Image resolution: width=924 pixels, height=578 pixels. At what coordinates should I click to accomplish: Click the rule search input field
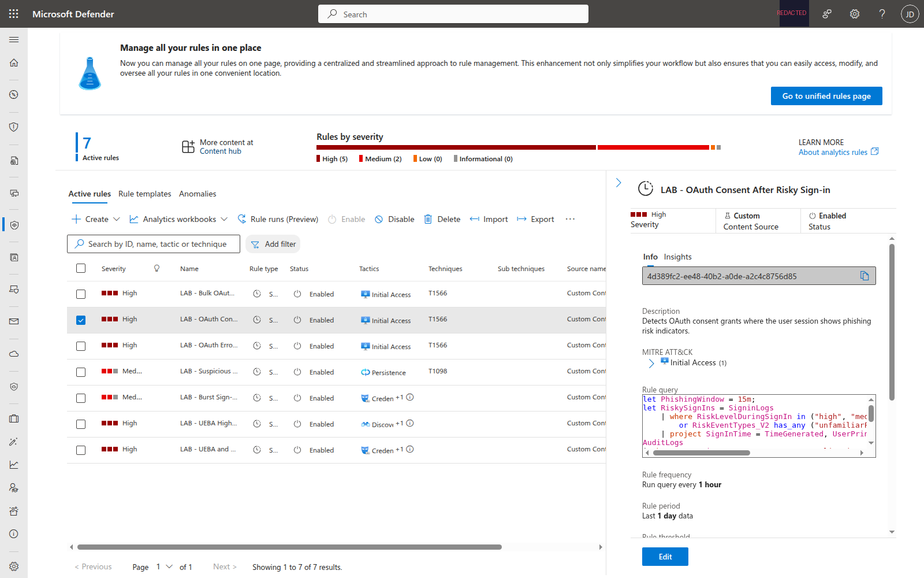[x=153, y=243]
